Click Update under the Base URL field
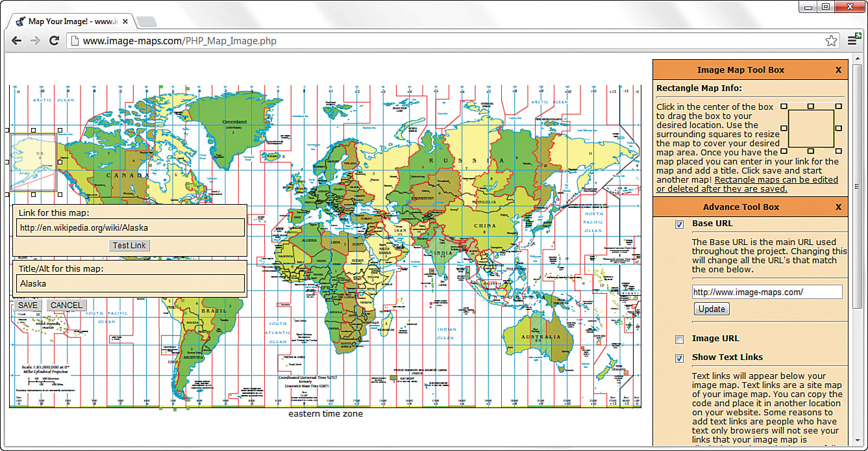 tap(711, 309)
